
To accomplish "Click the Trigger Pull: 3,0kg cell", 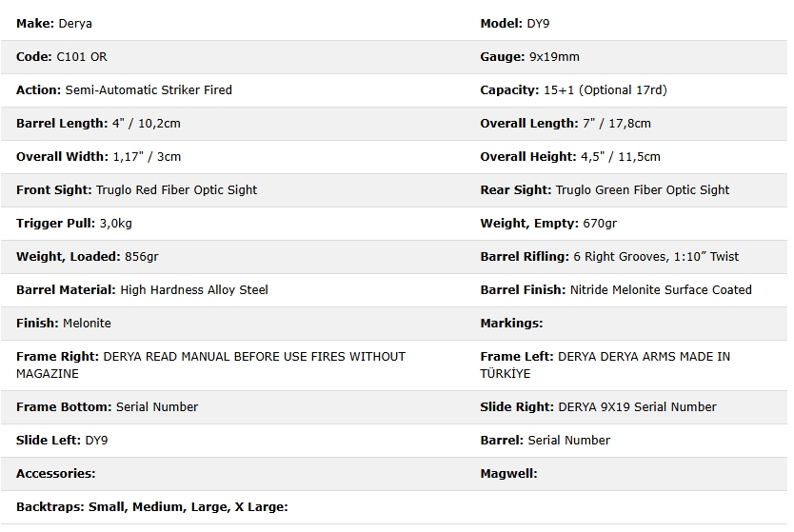I will point(69,223).
